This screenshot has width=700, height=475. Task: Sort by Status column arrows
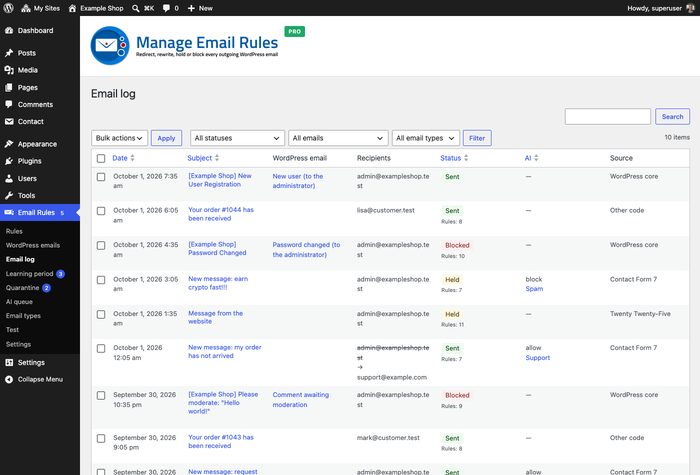click(x=466, y=158)
